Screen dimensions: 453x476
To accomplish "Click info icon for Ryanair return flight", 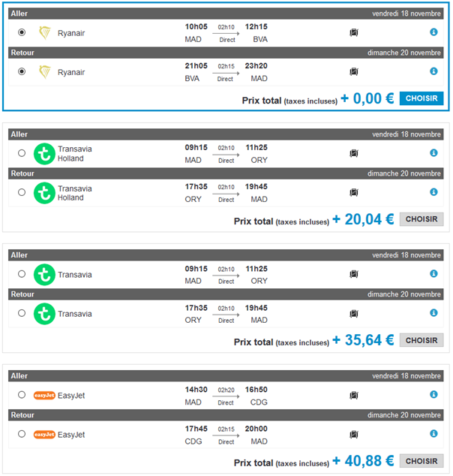I will (433, 71).
